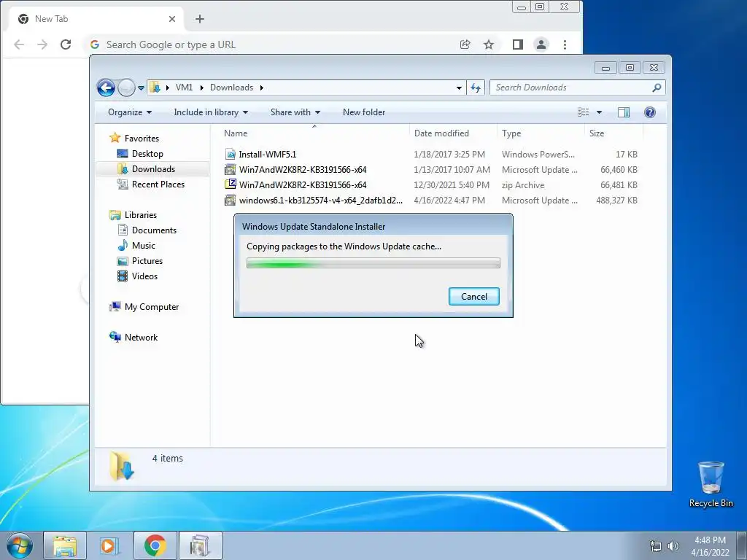Close the Chrome New Tab tab
Viewport: 747px width, 560px height.
172,19
